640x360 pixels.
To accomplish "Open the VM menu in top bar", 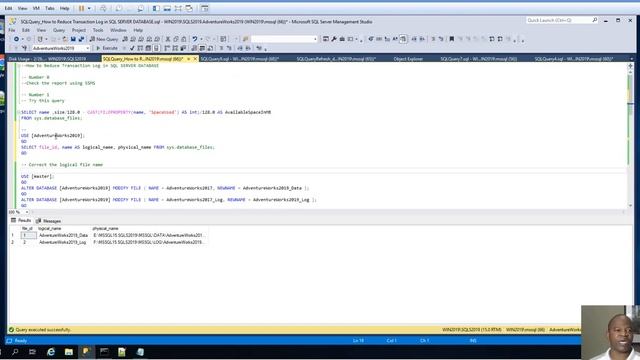I will [x=36, y=8].
